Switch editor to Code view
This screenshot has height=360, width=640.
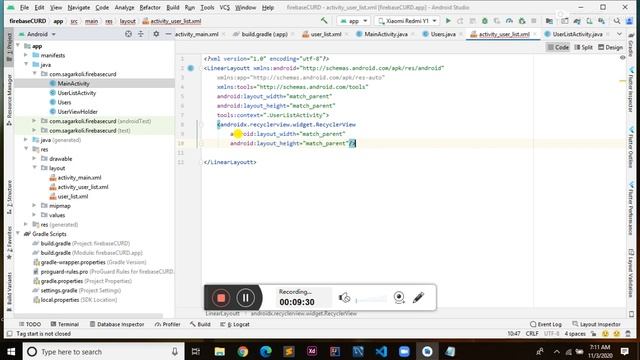click(x=558, y=47)
